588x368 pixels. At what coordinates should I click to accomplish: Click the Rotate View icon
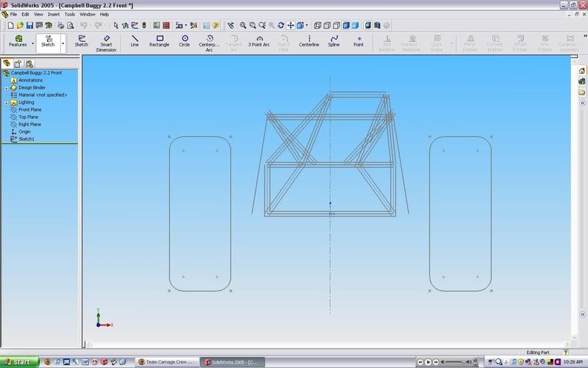point(281,26)
